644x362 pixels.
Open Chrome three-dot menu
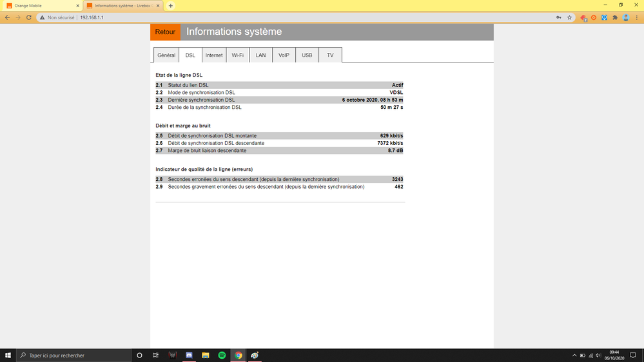click(637, 17)
